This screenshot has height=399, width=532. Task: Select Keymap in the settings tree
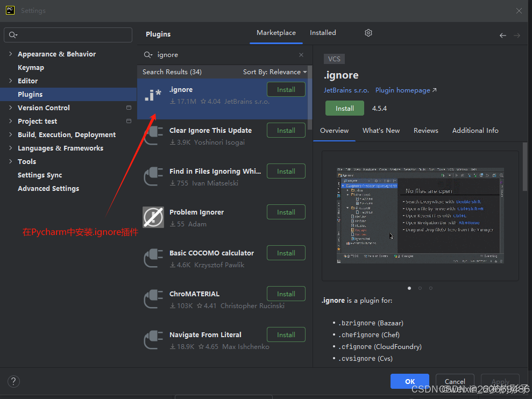(31, 68)
